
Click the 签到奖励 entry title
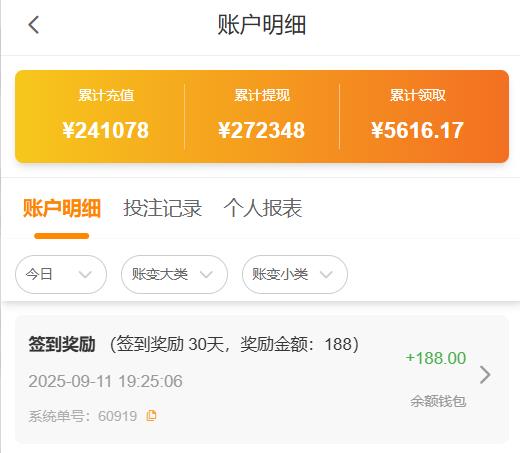click(x=62, y=344)
